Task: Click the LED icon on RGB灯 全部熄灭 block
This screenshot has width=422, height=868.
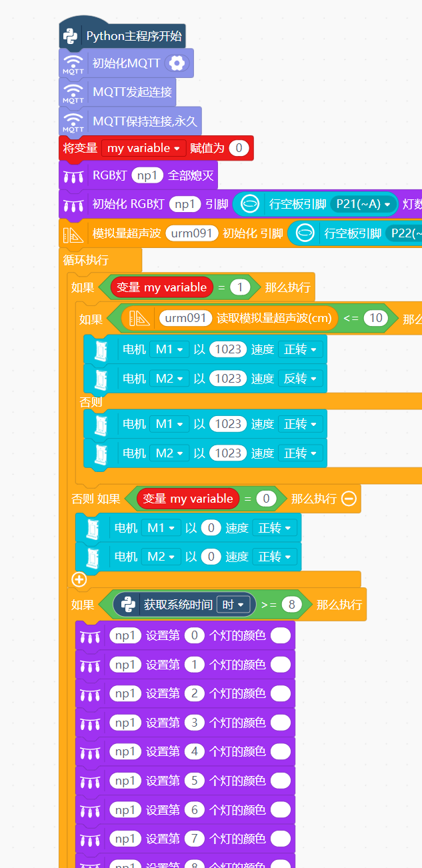Action: (73, 176)
